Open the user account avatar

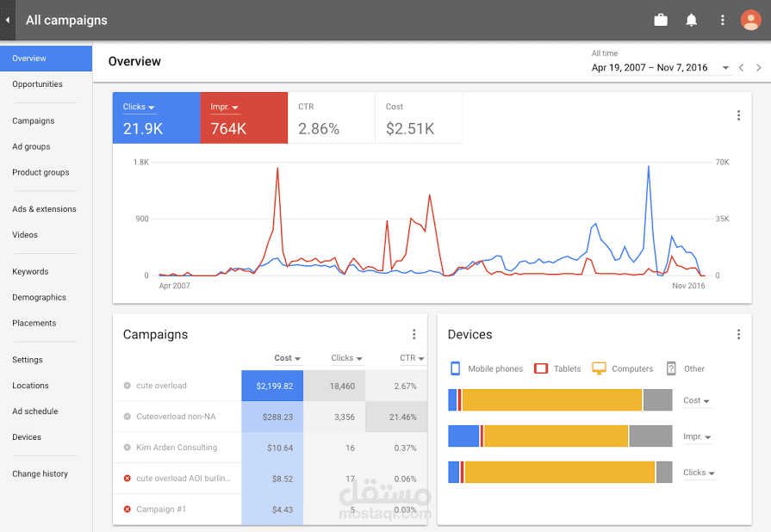[x=750, y=20]
